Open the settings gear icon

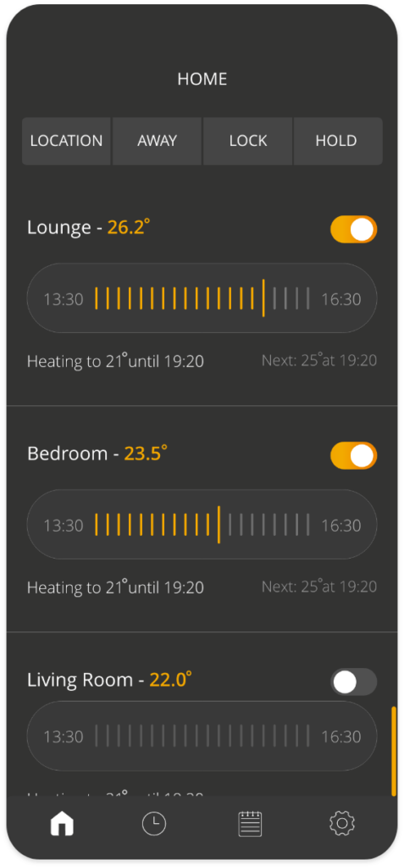[x=341, y=824]
